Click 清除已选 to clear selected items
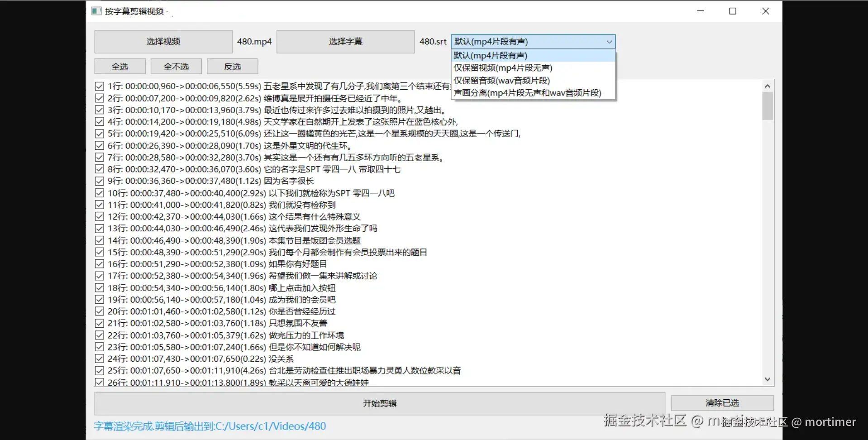 [722, 402]
